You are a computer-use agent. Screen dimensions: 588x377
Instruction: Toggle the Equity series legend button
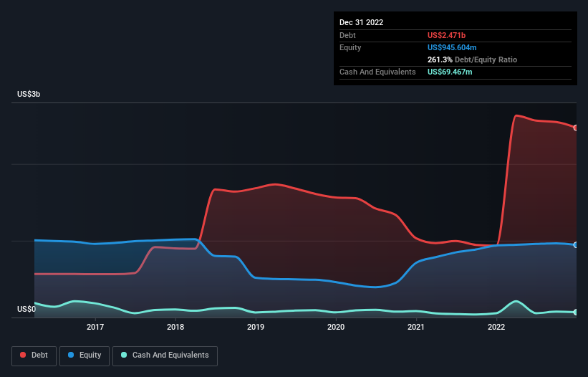[x=85, y=355]
